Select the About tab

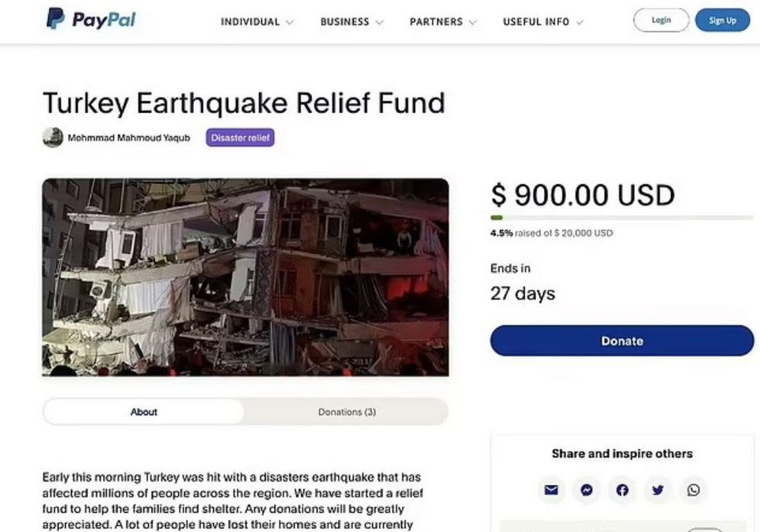[x=144, y=412]
